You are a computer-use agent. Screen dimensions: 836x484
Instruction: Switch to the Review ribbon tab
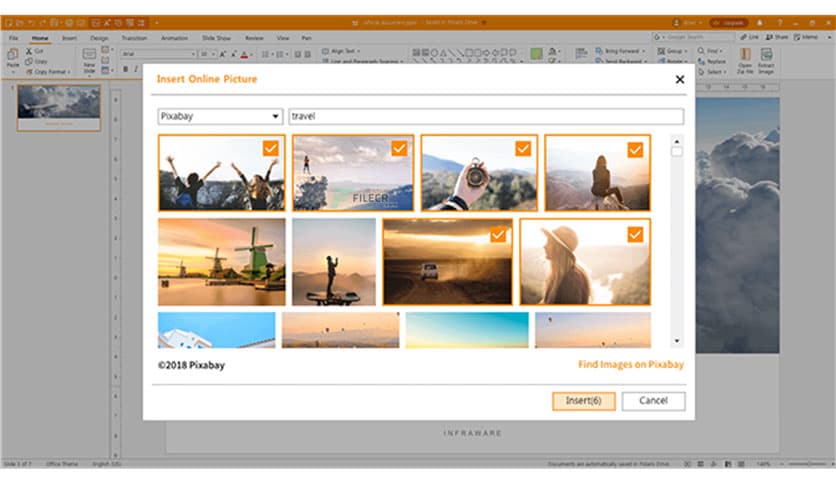click(x=254, y=38)
